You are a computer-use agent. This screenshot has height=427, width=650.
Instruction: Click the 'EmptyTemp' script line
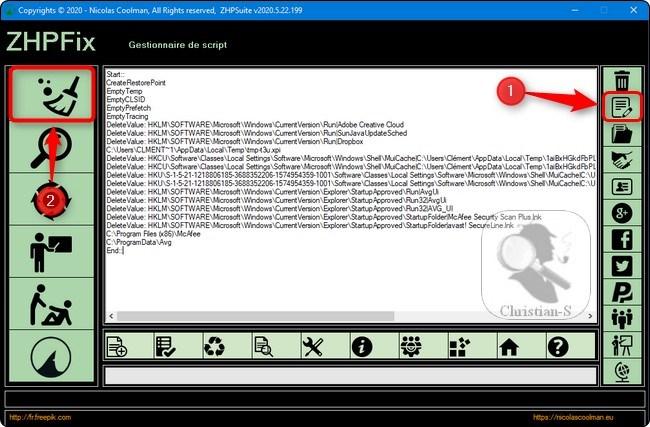(124, 91)
